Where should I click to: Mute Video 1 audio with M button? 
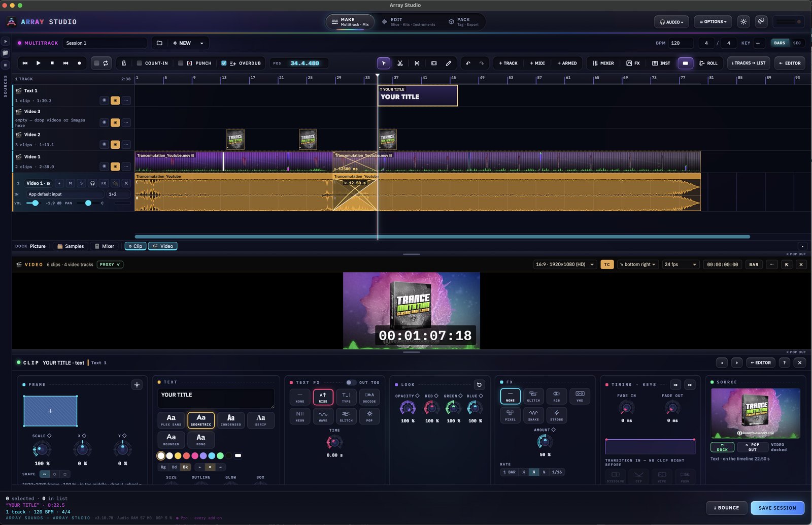pos(70,183)
